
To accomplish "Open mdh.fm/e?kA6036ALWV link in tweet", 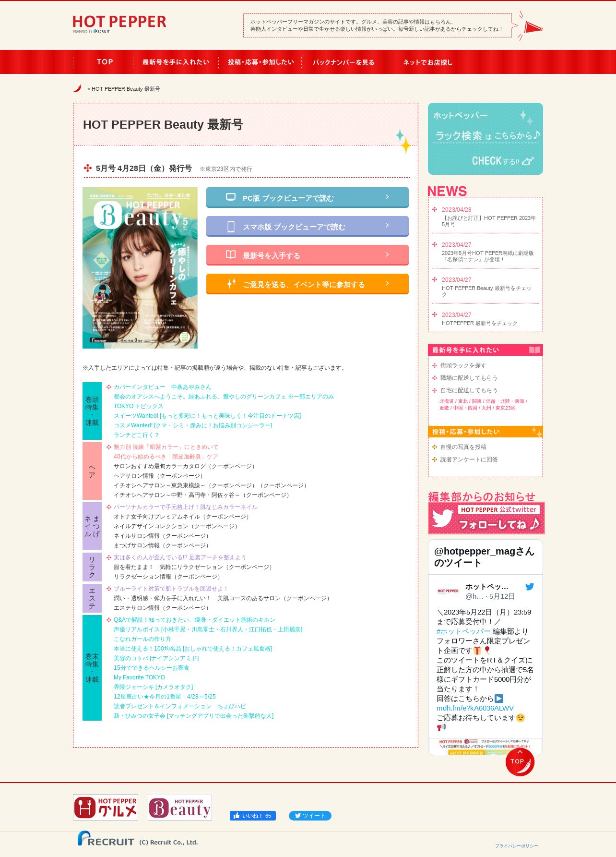I will coord(474,708).
